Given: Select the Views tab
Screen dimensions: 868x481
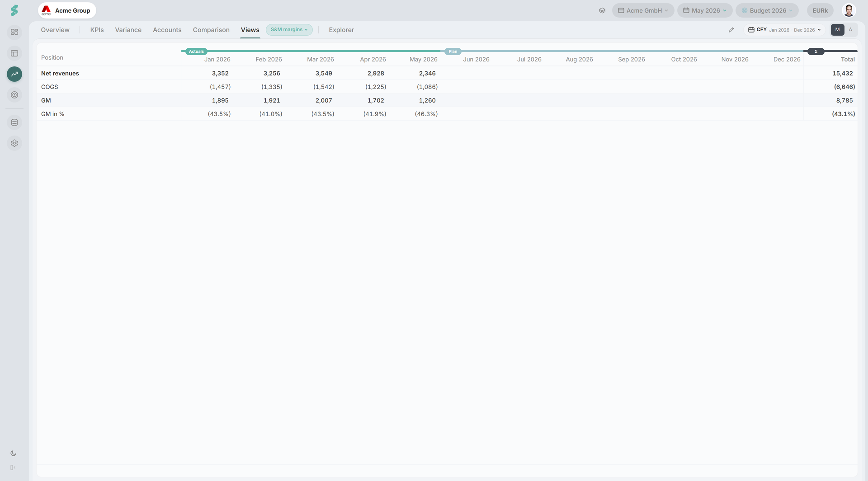Looking at the screenshot, I should [x=250, y=30].
